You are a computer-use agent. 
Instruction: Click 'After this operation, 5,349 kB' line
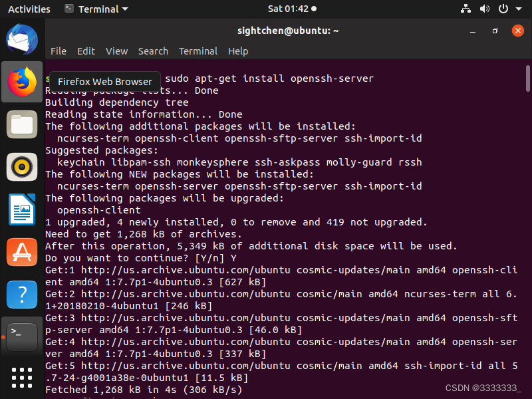pos(251,246)
